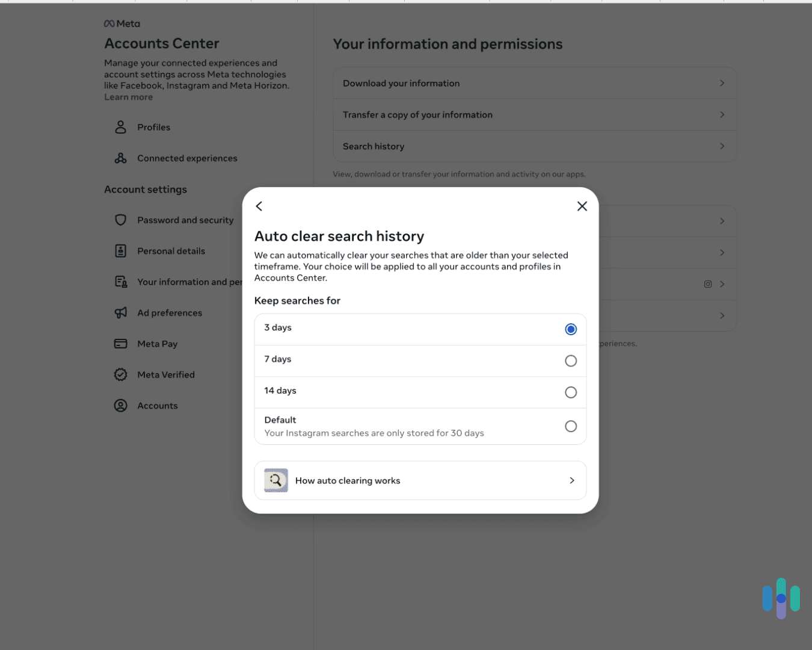Expand How auto clearing works
This screenshot has width=812, height=650.
click(x=571, y=480)
